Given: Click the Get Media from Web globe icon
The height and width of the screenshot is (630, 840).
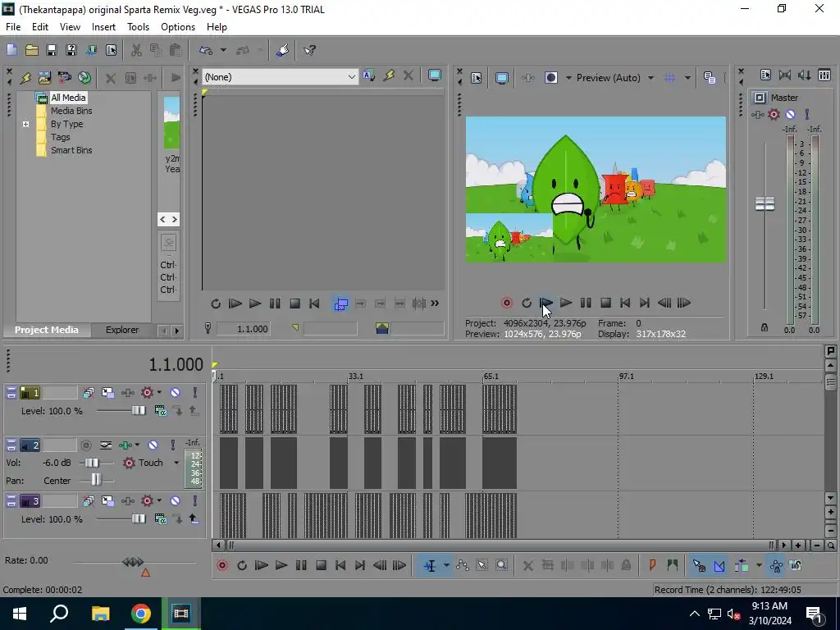Looking at the screenshot, I should point(84,78).
